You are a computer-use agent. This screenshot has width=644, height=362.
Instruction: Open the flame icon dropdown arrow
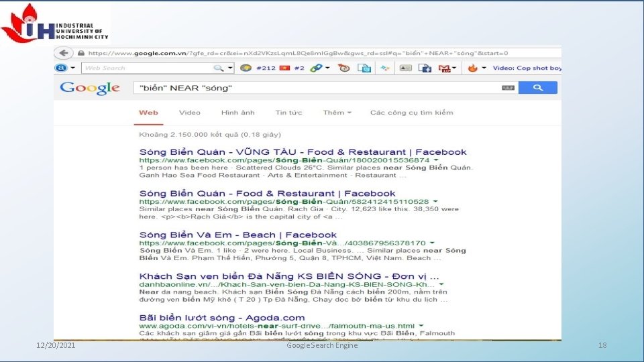tap(484, 68)
